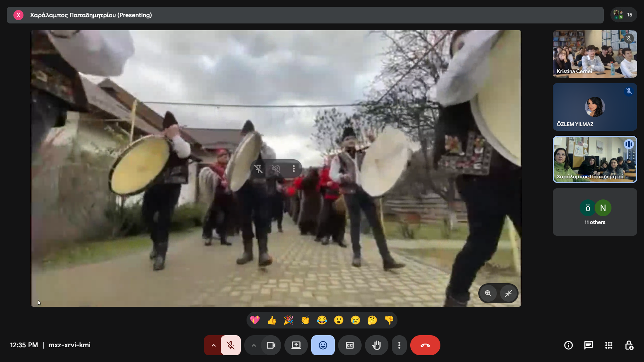Toggle closed captions
The width and height of the screenshot is (644, 362).
pos(350,345)
